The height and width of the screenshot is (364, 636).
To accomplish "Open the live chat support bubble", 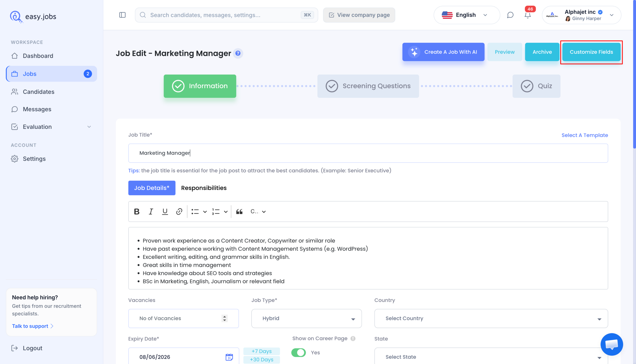I will coord(612,344).
